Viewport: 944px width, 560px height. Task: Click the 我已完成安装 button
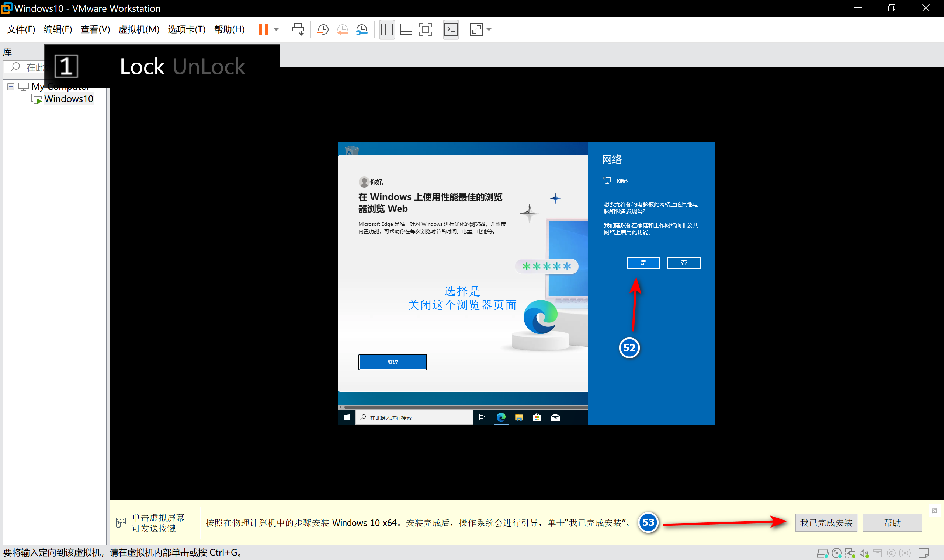click(x=826, y=523)
